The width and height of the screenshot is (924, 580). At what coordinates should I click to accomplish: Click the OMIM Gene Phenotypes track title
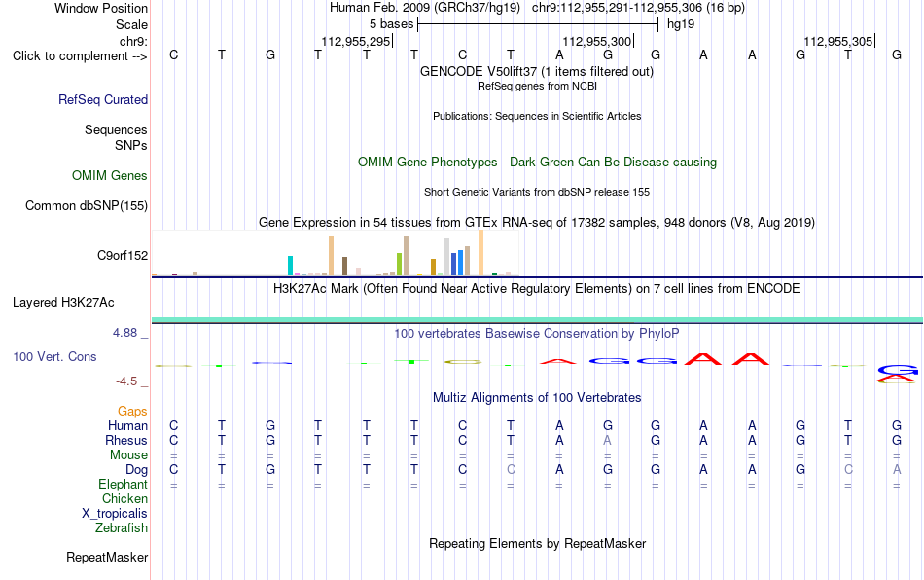[537, 163]
